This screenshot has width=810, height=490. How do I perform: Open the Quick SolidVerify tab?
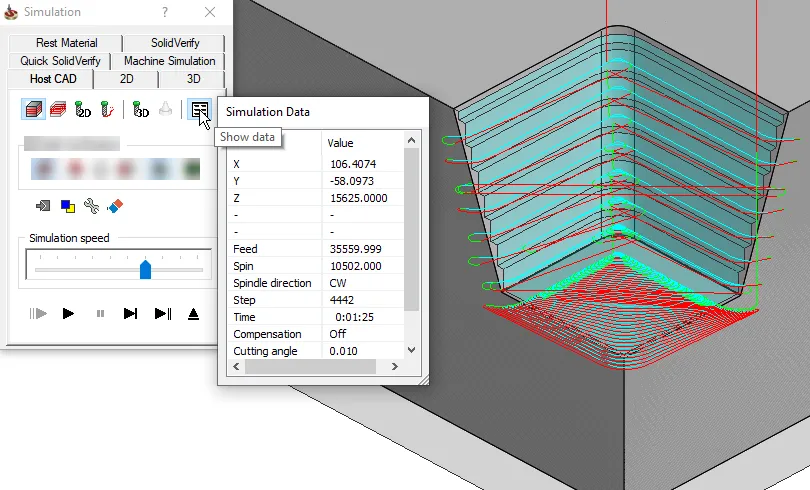[x=60, y=61]
